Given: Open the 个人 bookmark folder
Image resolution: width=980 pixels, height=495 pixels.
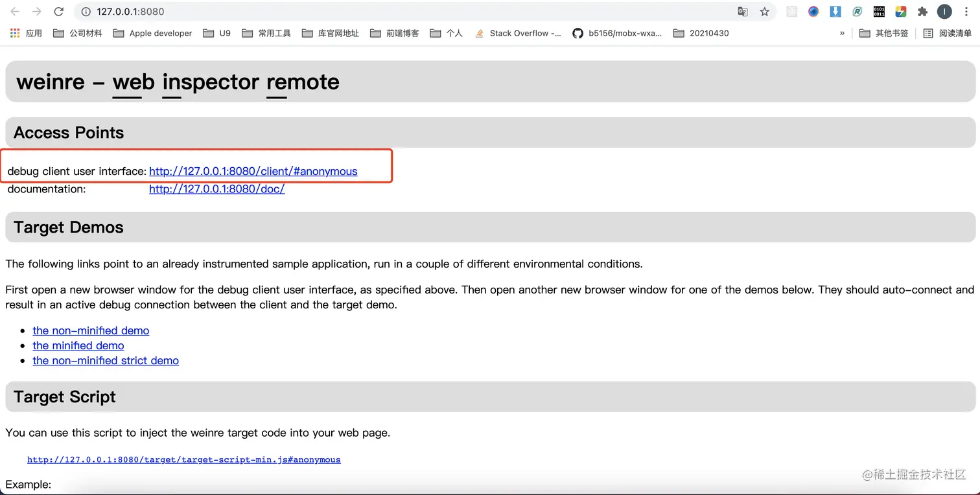Looking at the screenshot, I should [447, 33].
